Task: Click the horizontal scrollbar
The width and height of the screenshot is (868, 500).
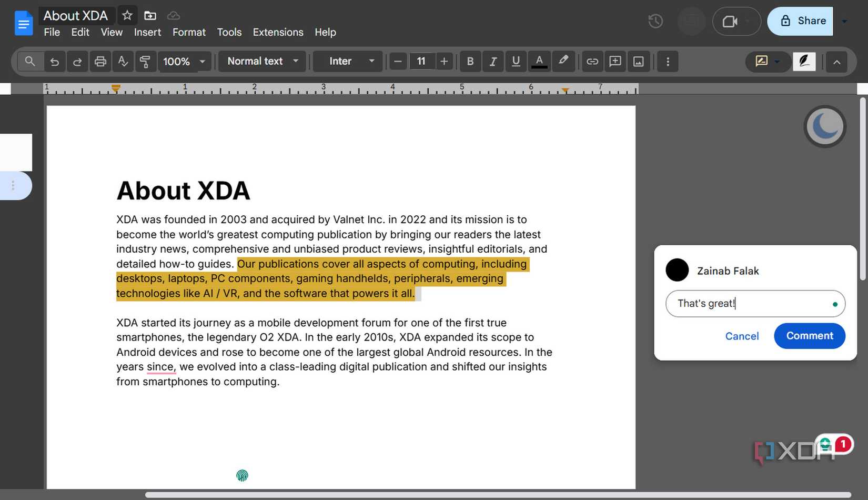Action: point(498,495)
